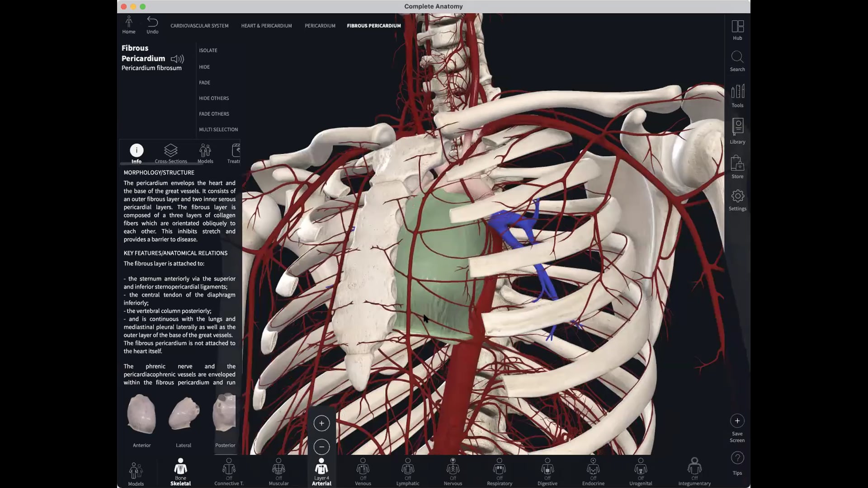Open the Cardiovascular System breadcrumb
868x488 pixels.
[x=199, y=26]
